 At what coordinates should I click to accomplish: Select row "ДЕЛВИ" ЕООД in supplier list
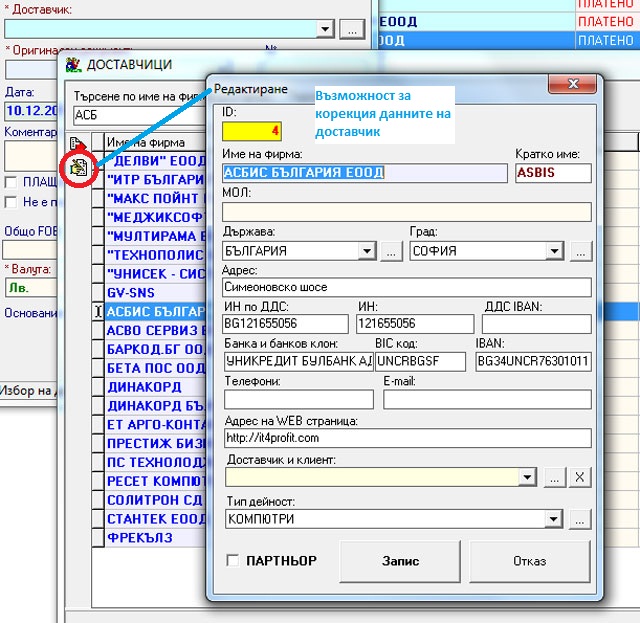tap(156, 161)
